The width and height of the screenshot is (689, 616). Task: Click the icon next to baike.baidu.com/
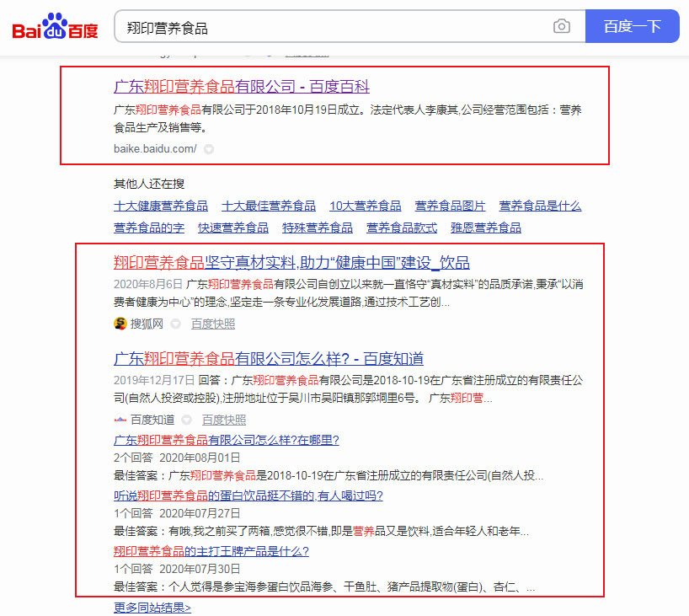[209, 149]
